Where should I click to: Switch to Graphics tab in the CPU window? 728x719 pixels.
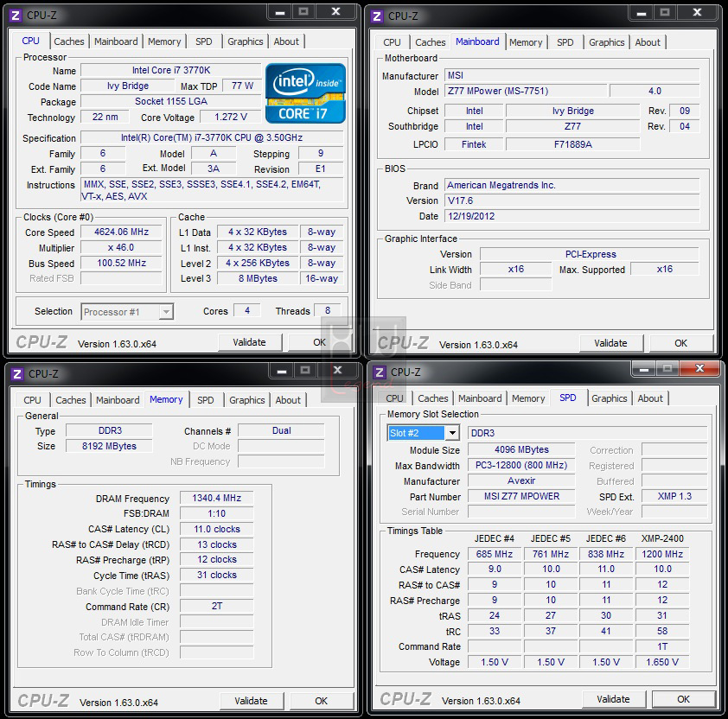point(246,41)
